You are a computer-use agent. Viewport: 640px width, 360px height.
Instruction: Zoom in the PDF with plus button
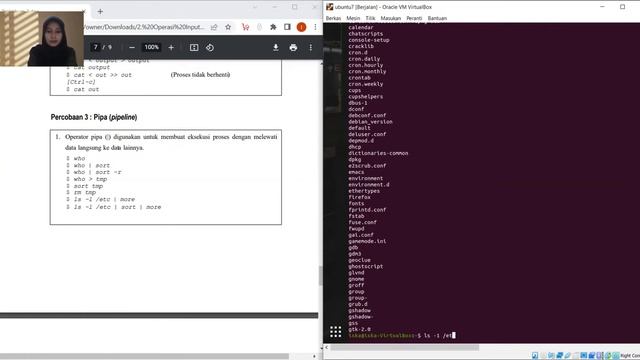click(171, 47)
